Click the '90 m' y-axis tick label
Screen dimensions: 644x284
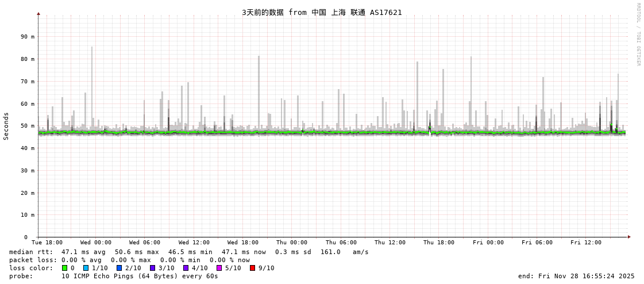pyautogui.click(x=28, y=37)
